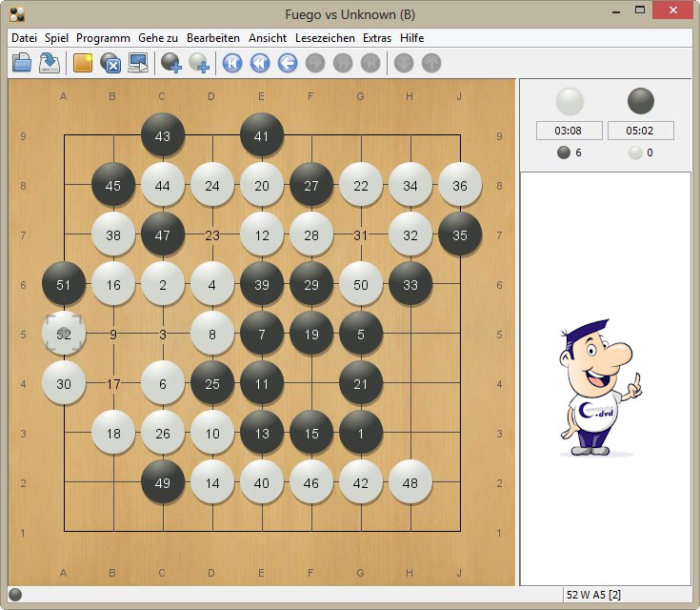Open the Spiel menu
This screenshot has width=700, height=610.
coord(56,38)
